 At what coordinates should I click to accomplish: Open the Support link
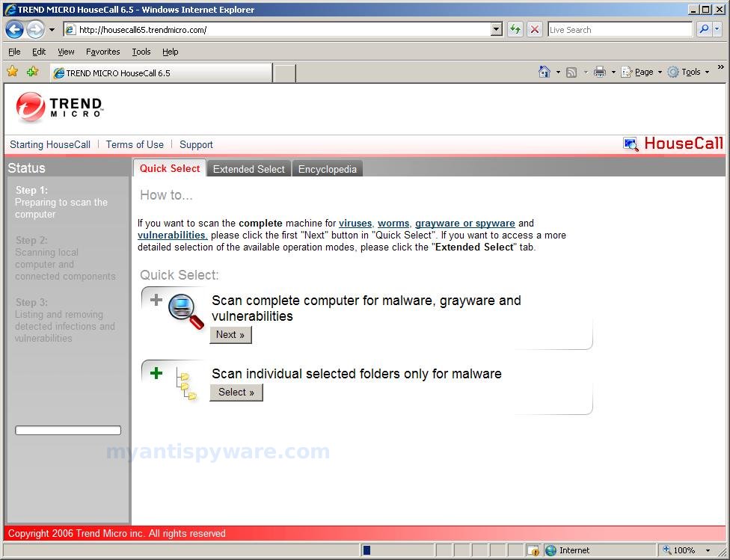tap(196, 145)
